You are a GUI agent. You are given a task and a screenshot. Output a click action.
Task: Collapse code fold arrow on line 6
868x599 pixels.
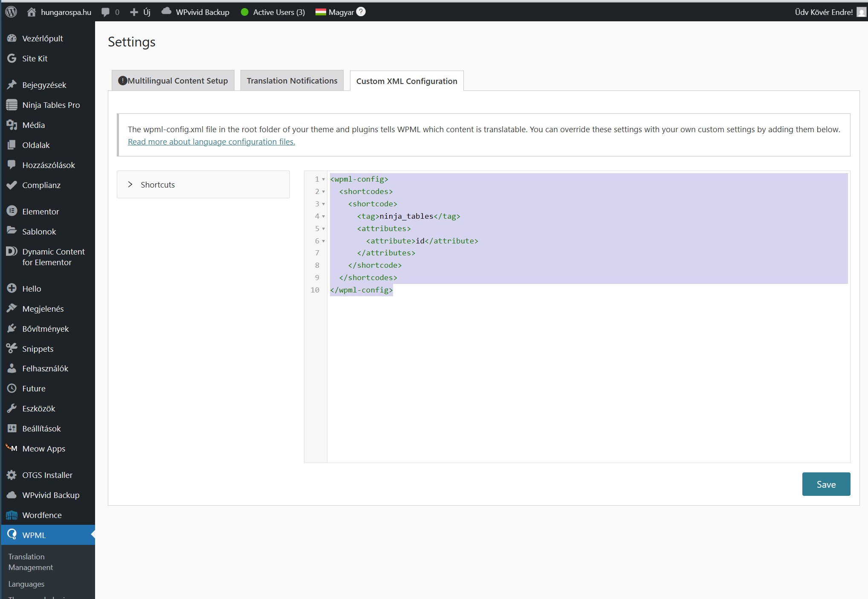(324, 241)
